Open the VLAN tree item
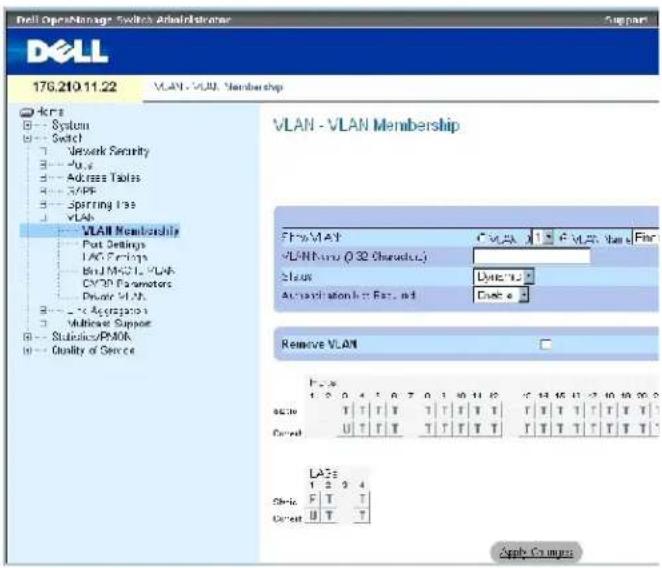Screen dimensions: 662x568 coord(81,217)
